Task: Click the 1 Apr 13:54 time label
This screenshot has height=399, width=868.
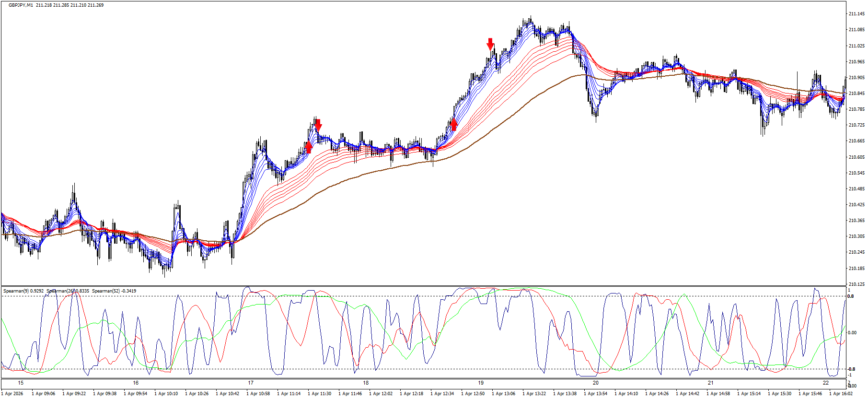Action: pos(597,394)
